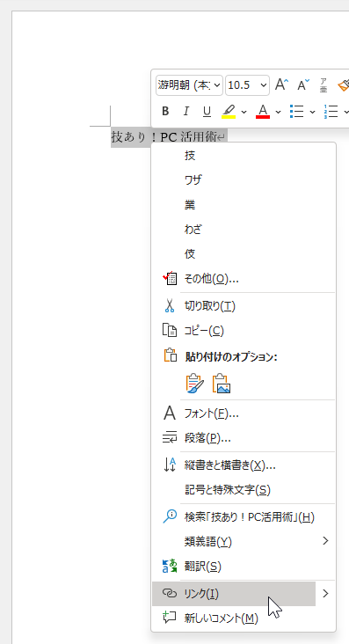
Task: Paste keeping source formatting
Action: coord(194,384)
